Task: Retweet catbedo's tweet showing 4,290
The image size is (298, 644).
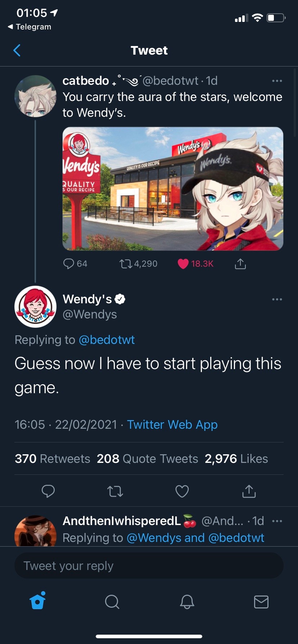Action: coord(126,264)
